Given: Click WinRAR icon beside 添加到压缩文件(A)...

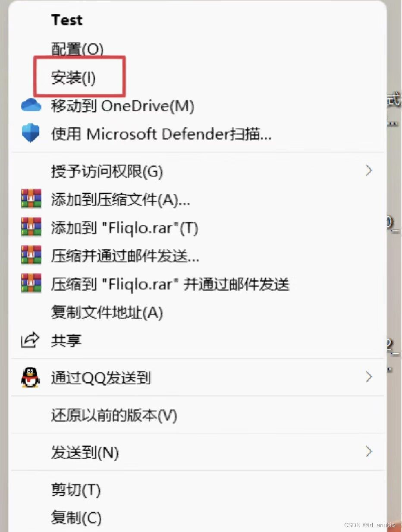Looking at the screenshot, I should click(x=31, y=199).
